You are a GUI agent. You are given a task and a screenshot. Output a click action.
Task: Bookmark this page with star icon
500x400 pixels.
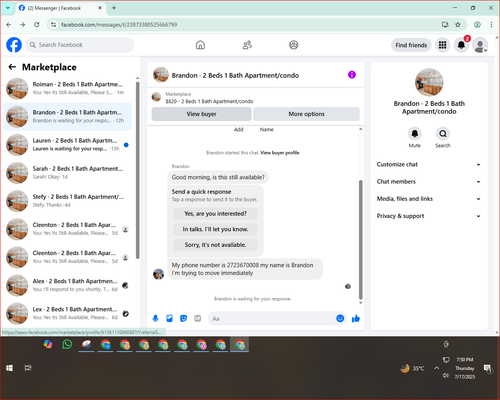tap(458, 25)
